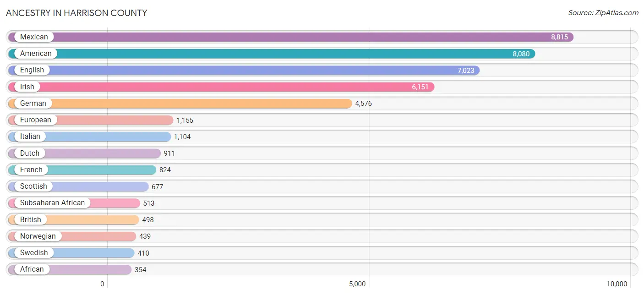Click the Mexican value 8,815

tap(559, 37)
